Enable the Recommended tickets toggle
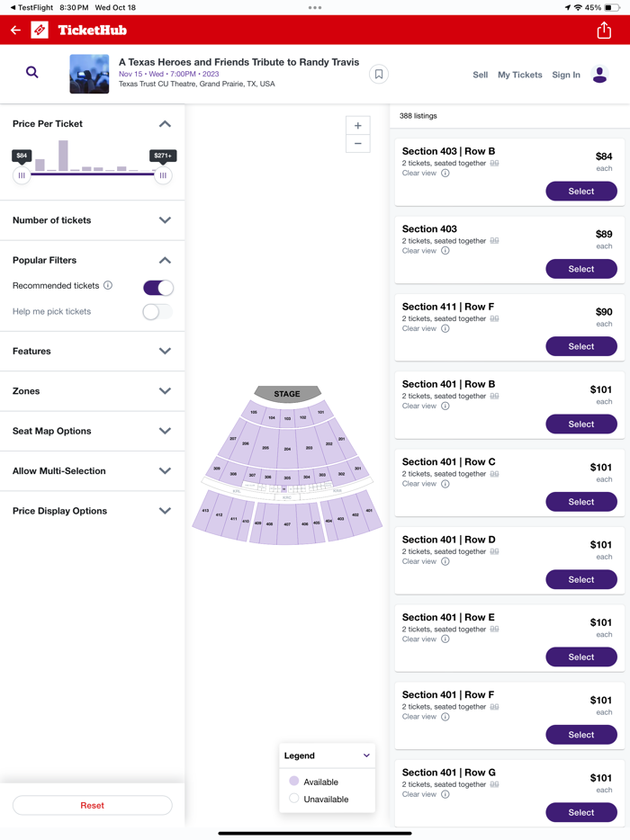This screenshot has height=840, width=630. tap(157, 288)
